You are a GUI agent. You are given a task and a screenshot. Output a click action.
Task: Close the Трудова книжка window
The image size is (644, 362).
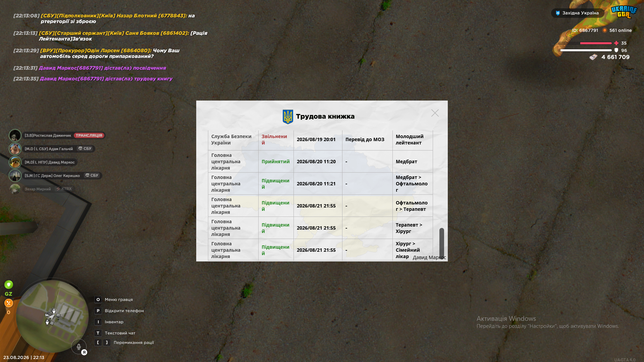tap(435, 113)
